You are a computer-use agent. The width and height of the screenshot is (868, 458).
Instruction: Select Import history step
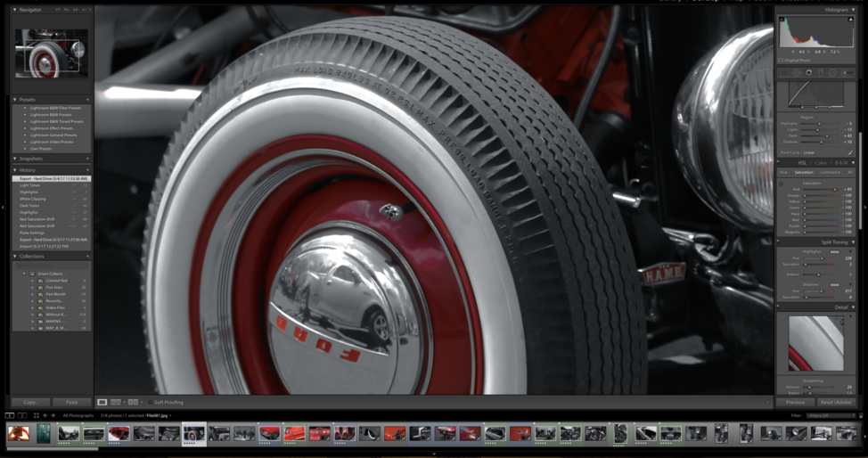click(x=52, y=247)
